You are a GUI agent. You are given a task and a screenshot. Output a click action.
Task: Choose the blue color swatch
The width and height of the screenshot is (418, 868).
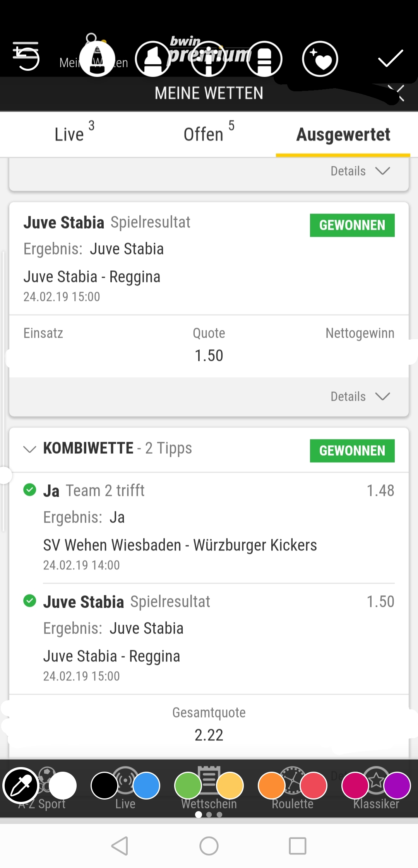[x=146, y=786]
